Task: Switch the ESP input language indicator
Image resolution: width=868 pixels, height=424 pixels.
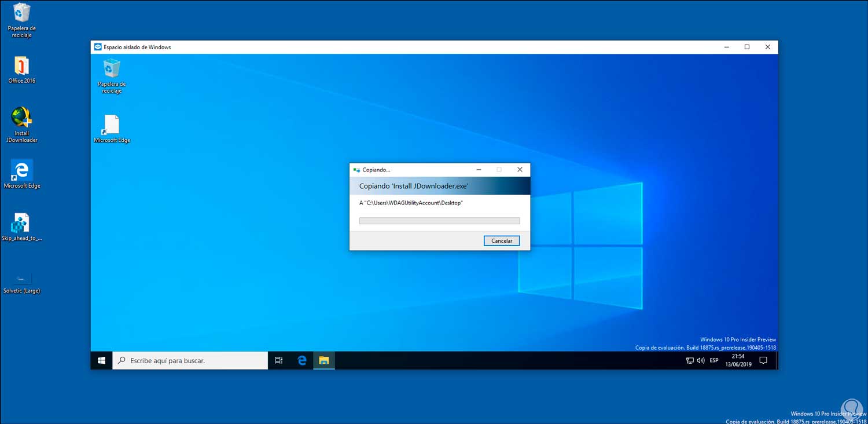Action: pyautogui.click(x=714, y=360)
